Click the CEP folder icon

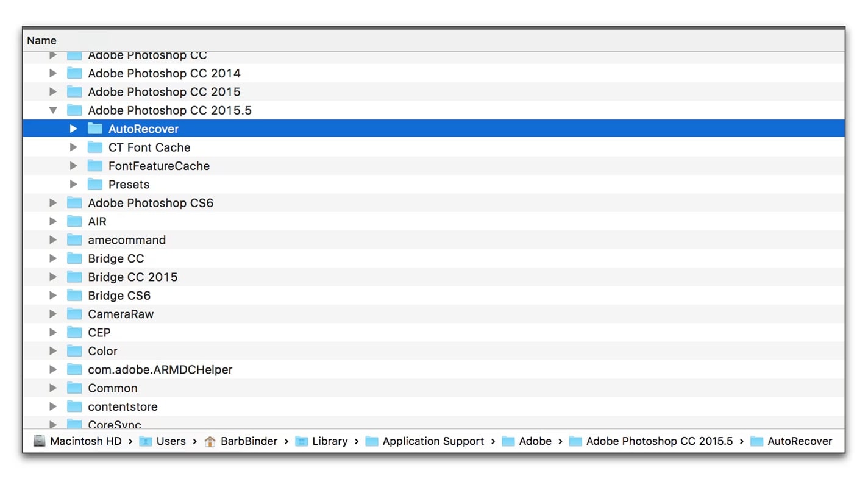[74, 332]
